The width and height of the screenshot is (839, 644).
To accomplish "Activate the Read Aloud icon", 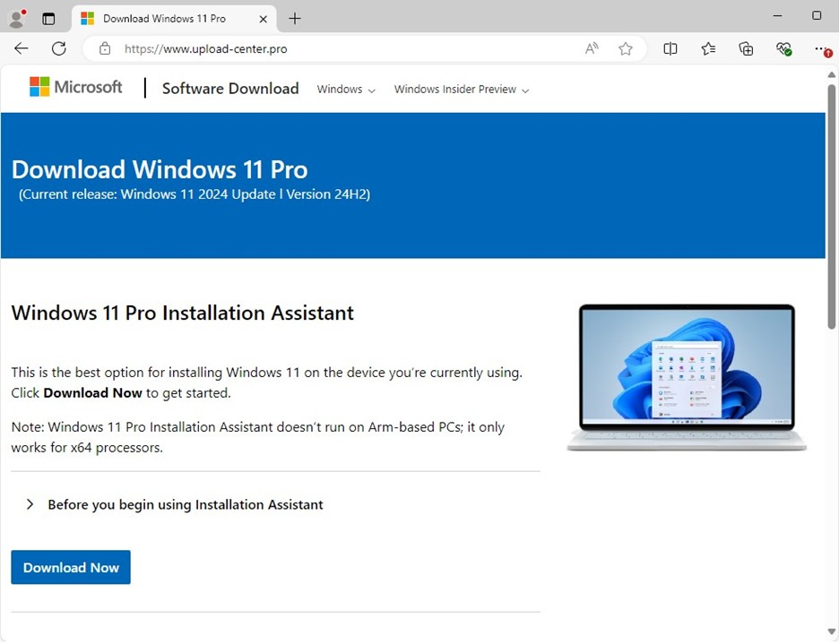I will click(592, 48).
